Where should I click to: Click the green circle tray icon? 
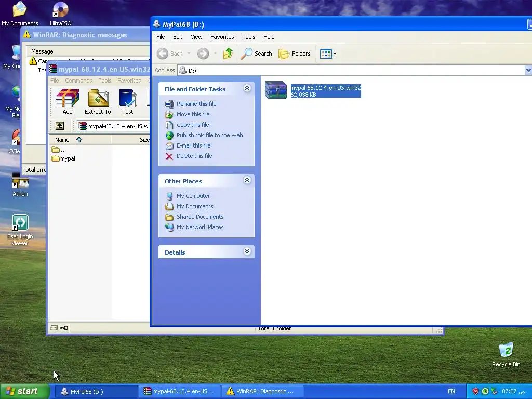click(485, 391)
